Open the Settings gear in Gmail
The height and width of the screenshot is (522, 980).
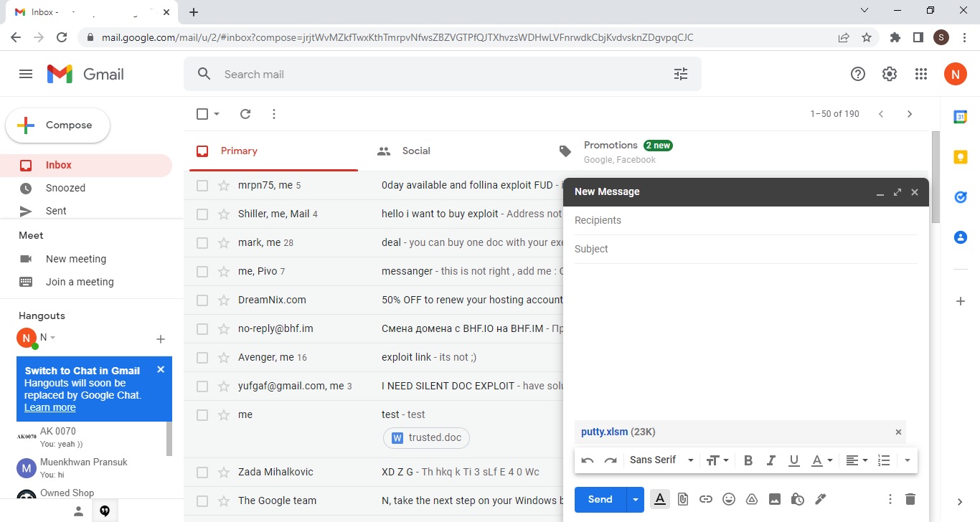pyautogui.click(x=890, y=74)
